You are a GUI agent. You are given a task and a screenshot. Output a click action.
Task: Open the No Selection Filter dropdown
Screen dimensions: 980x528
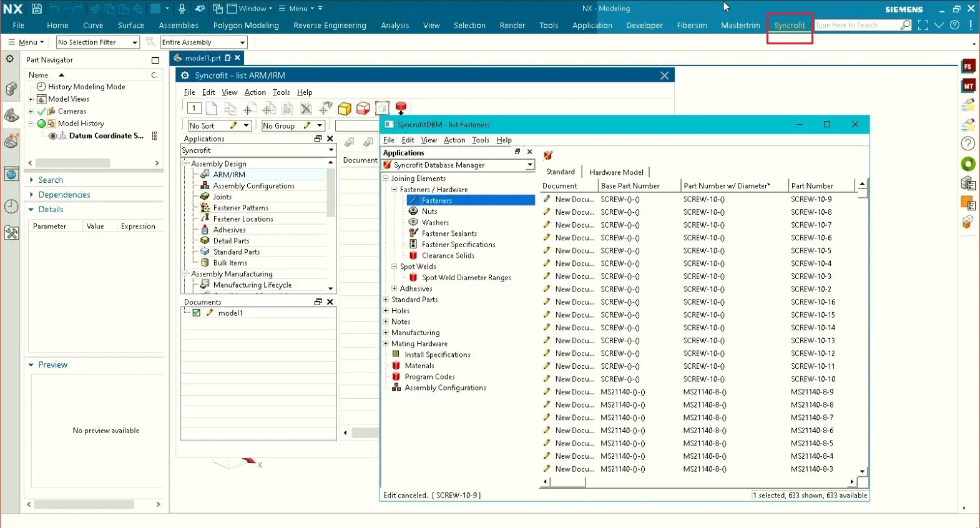pyautogui.click(x=98, y=42)
